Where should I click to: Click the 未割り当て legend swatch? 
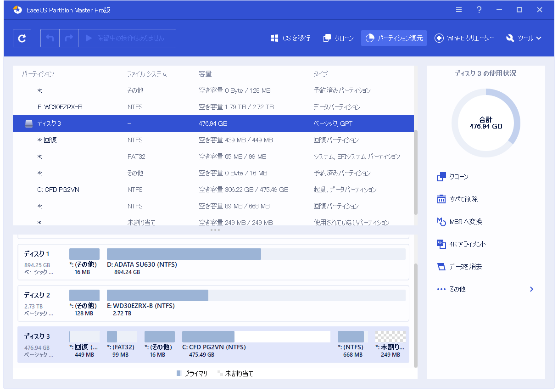point(220,374)
